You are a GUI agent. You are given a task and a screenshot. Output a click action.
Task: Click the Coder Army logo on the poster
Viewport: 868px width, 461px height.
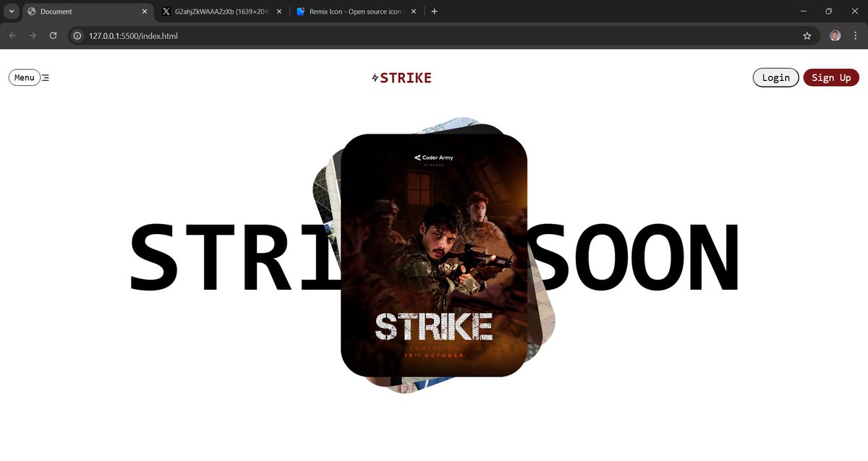(x=434, y=158)
